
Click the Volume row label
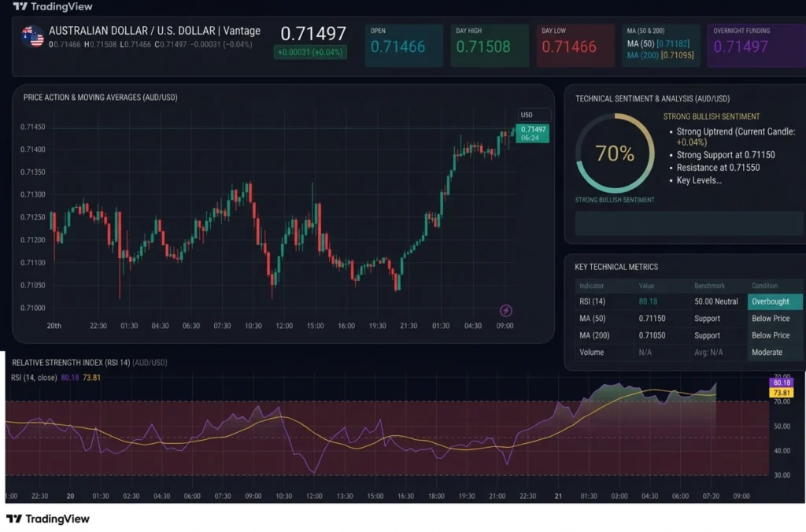coord(592,352)
